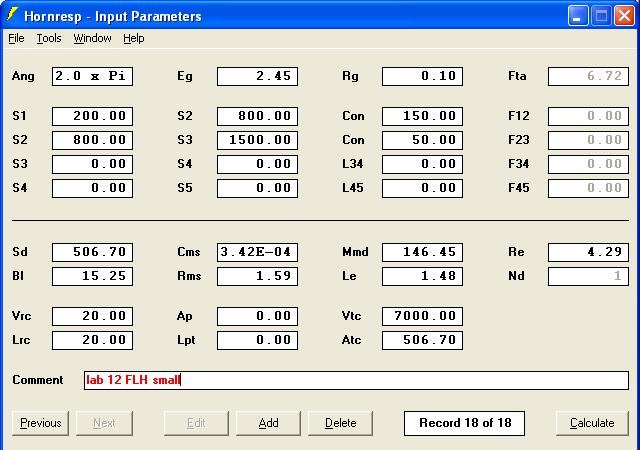The image size is (640, 450).
Task: Click the Vtc field with 7000.00
Action: point(422,316)
